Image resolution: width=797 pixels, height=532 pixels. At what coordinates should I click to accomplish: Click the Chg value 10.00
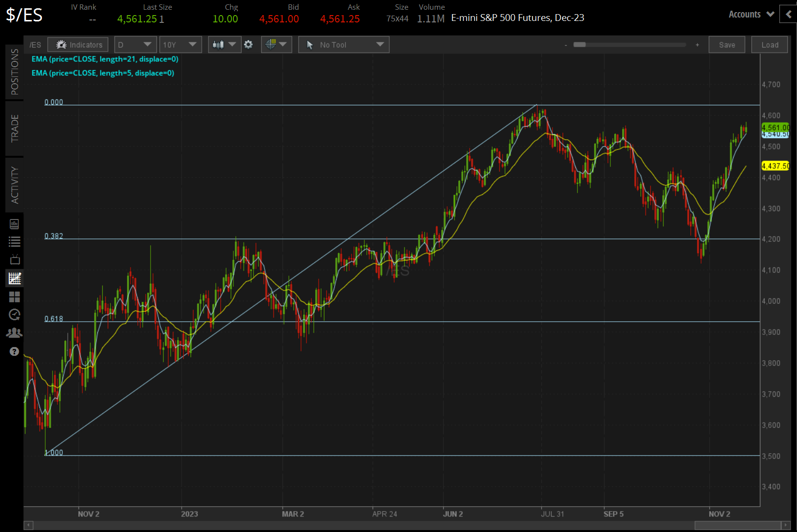point(225,19)
